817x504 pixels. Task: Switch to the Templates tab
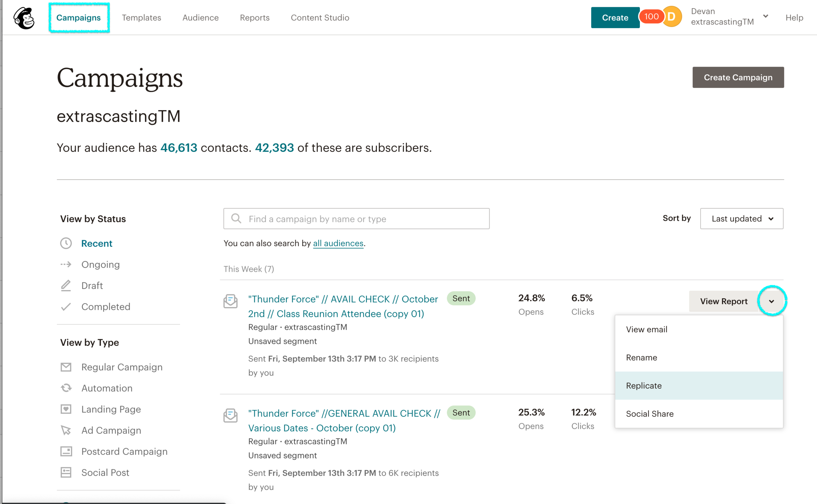click(142, 18)
